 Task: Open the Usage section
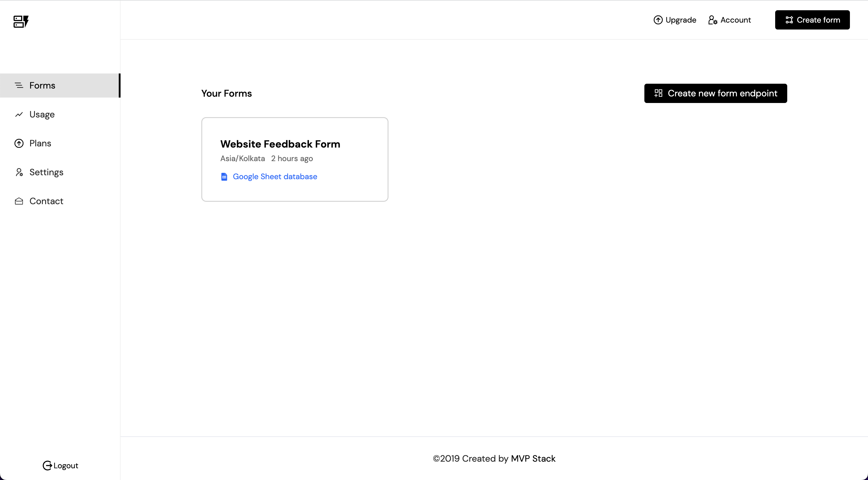click(42, 114)
